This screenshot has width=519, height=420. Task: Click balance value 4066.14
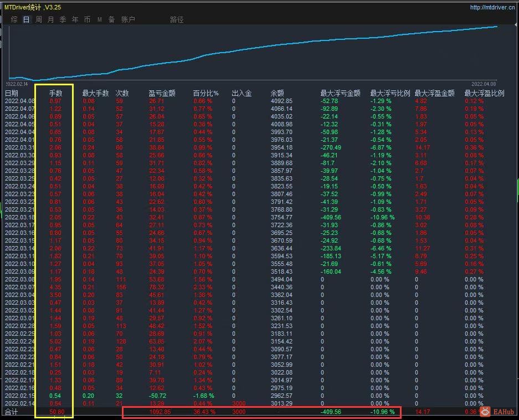(282, 109)
